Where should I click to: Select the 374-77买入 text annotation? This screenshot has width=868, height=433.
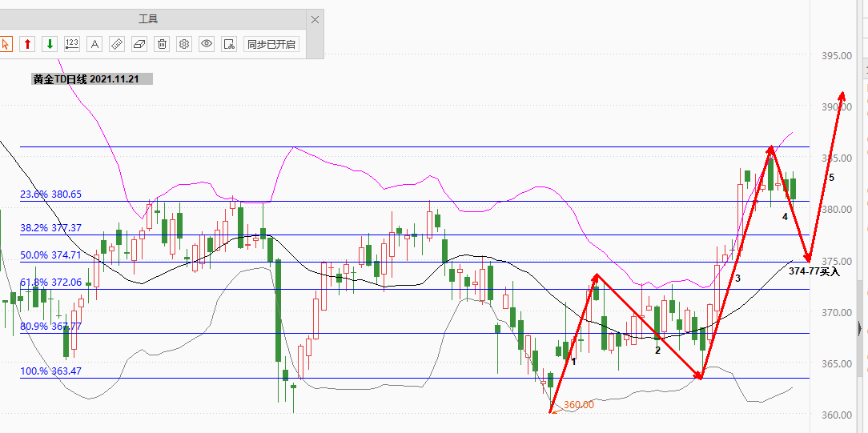(x=814, y=271)
